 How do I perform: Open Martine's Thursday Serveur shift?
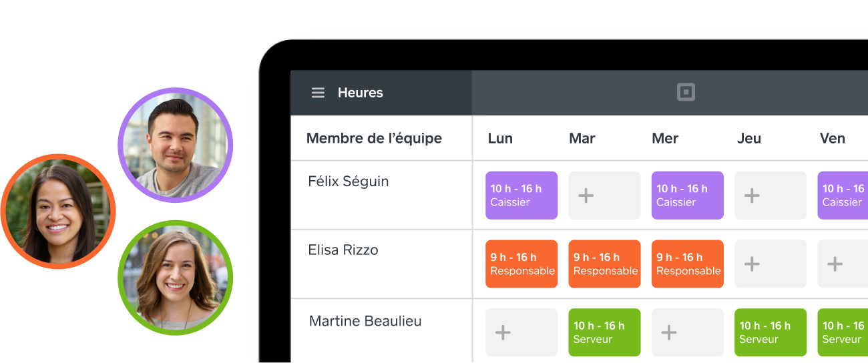click(771, 332)
